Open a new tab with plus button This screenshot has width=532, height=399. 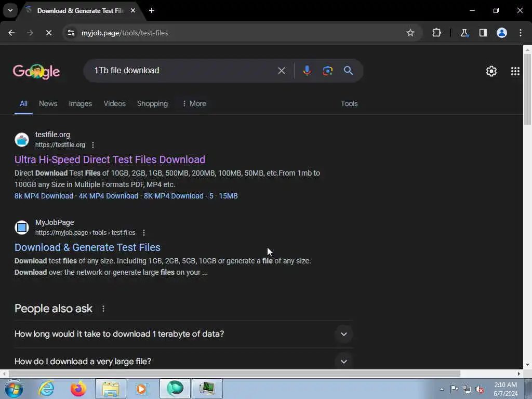click(x=152, y=10)
